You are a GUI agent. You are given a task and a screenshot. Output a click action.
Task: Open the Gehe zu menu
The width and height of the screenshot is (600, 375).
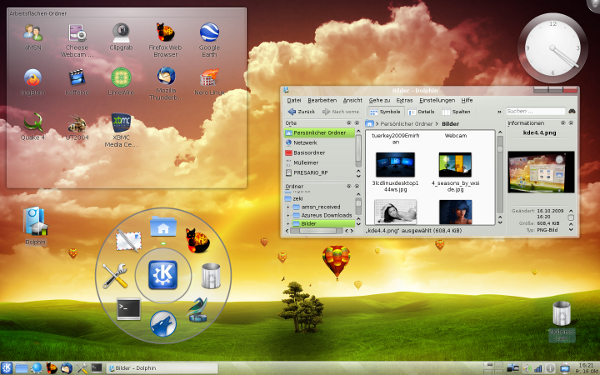379,100
